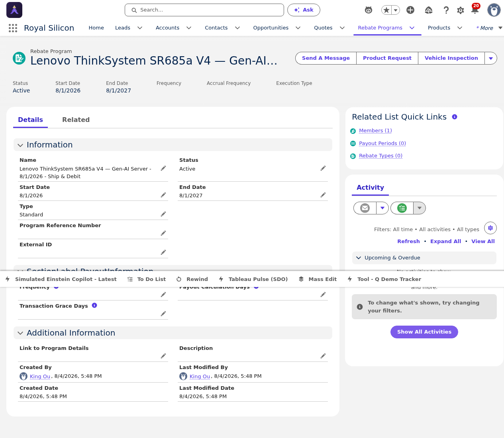This screenshot has width=504, height=438.
Task: Open the Leads tab
Action: coord(123,28)
